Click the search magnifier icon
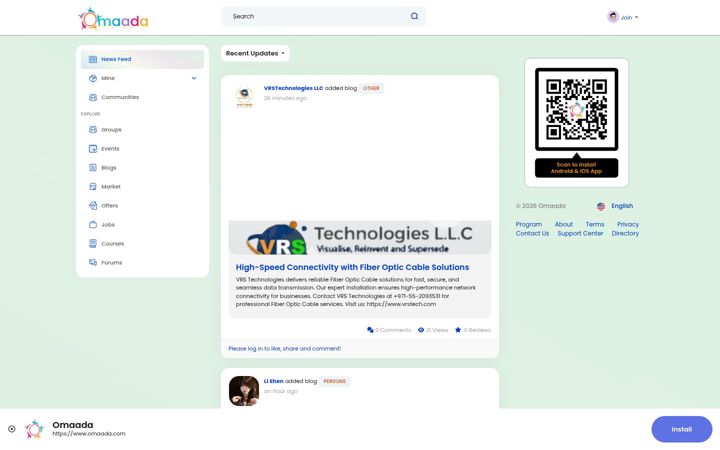 coord(415,16)
